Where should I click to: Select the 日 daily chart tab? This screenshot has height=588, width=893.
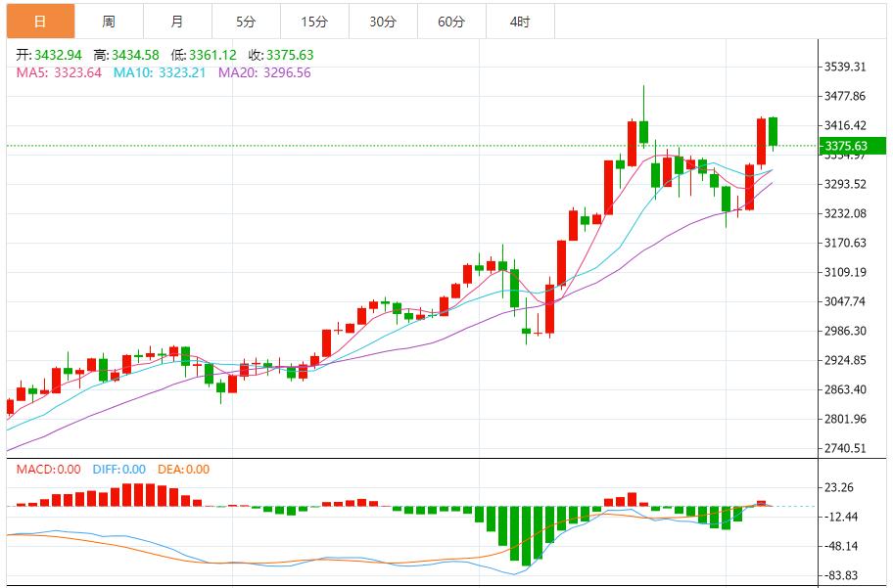pyautogui.click(x=39, y=22)
